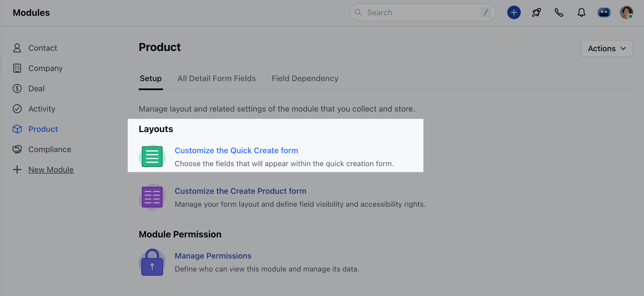Open the blue plus quick-add button
Image resolution: width=644 pixels, height=296 pixels.
pos(514,12)
